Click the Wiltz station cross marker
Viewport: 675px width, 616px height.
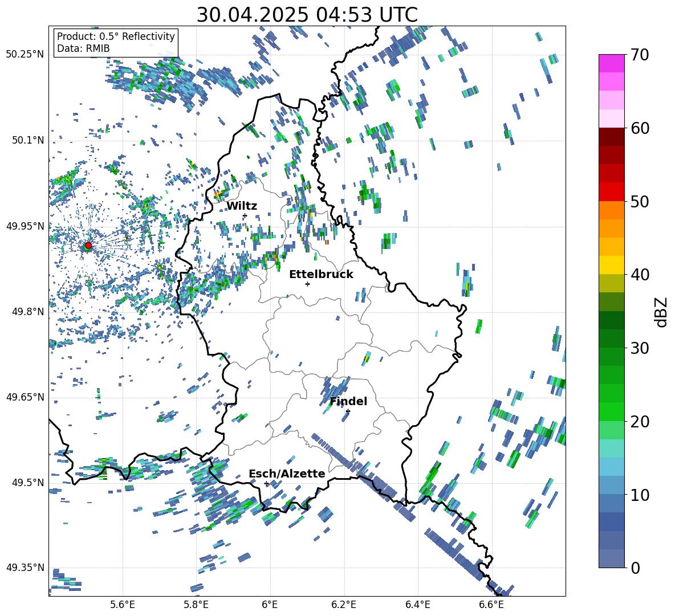[x=245, y=215]
